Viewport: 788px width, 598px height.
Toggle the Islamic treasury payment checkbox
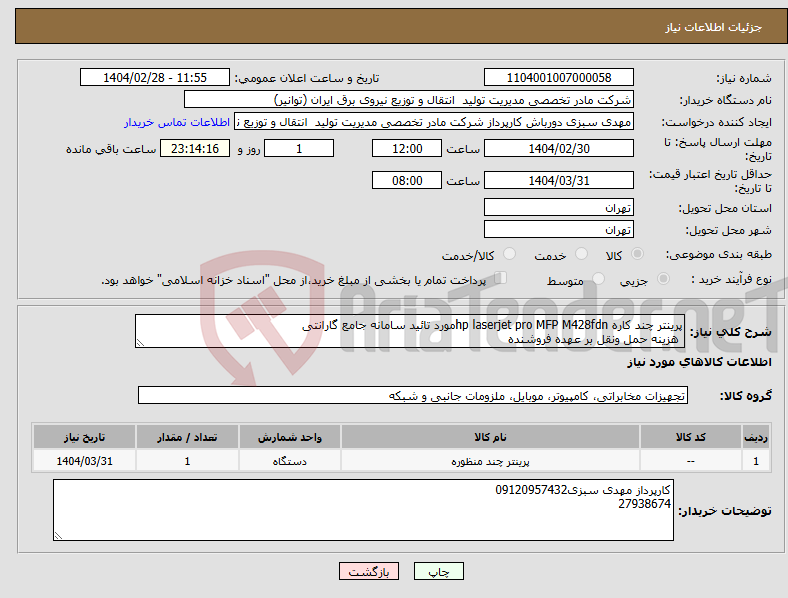pos(501,277)
